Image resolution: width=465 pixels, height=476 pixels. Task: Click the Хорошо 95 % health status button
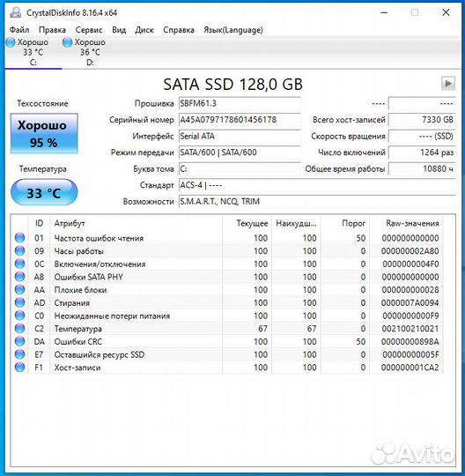click(44, 134)
